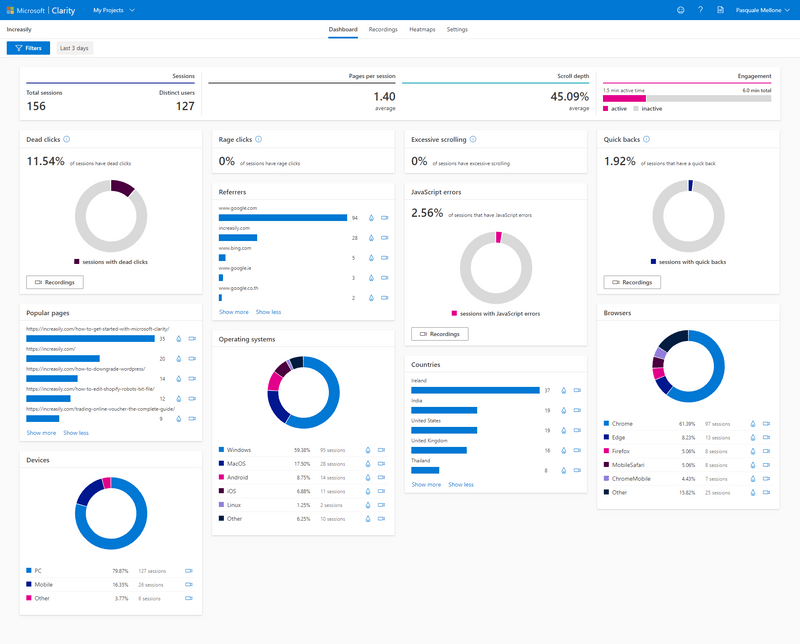View recordings for www.google.com referrer
Viewport: 800px width, 644px height.
tap(385, 218)
